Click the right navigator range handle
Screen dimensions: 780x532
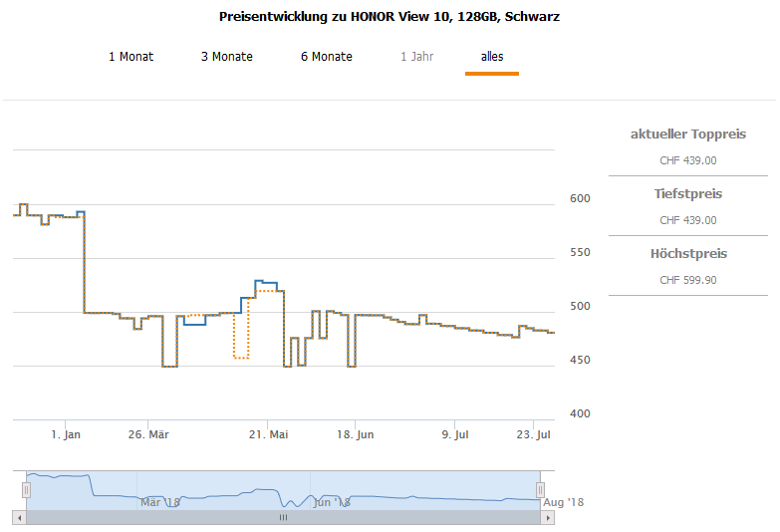(x=541, y=489)
